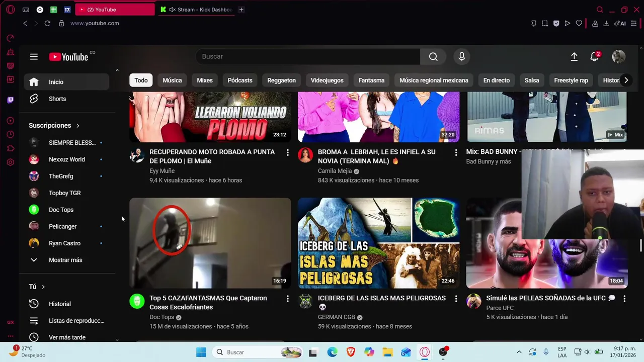
Task: Open Ver más tarde playlist
Action: (66, 337)
